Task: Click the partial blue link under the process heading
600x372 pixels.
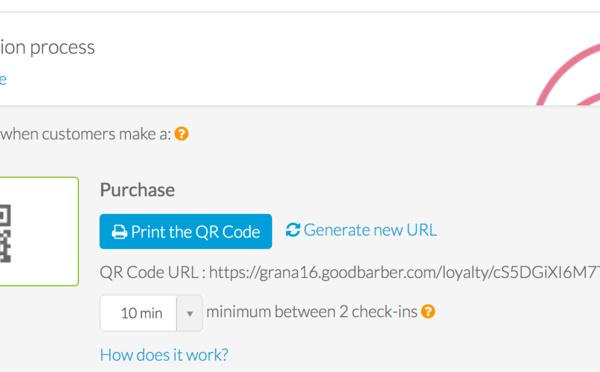Action: click(3, 80)
